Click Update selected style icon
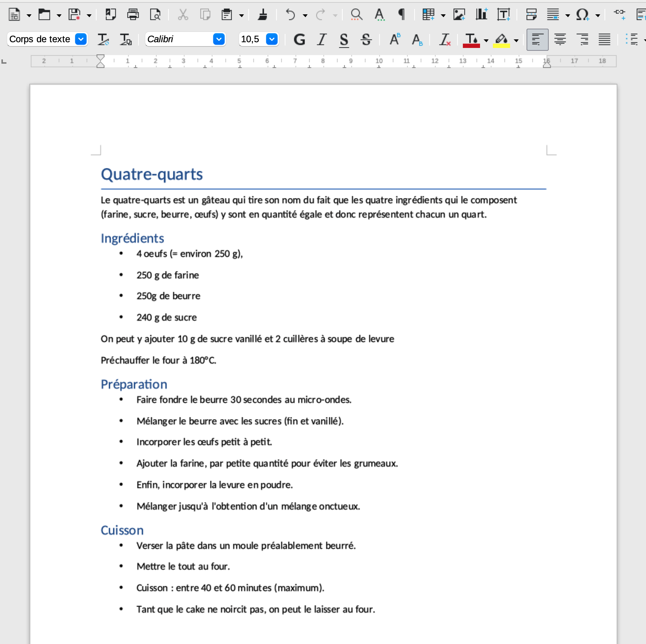Screen dimensions: 646x644 pos(103,39)
